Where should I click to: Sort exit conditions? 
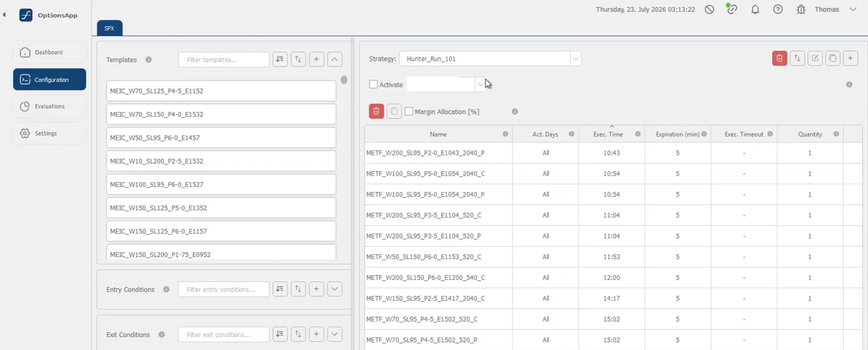coord(280,334)
